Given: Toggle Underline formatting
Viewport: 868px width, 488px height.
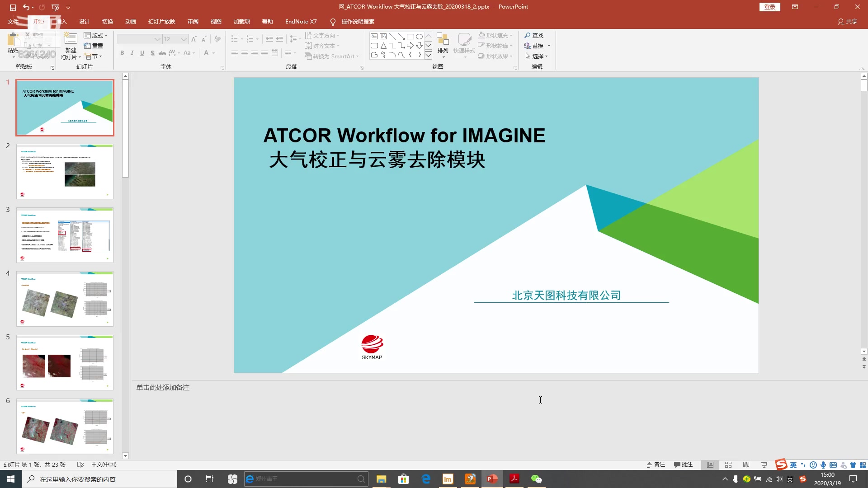Looking at the screenshot, I should pos(142,53).
